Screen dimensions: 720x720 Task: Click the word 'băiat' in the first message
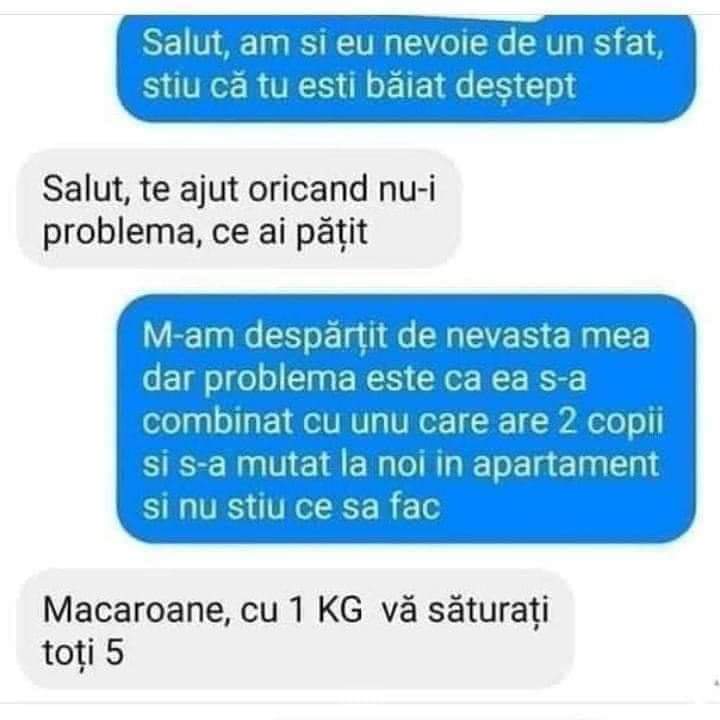405,85
